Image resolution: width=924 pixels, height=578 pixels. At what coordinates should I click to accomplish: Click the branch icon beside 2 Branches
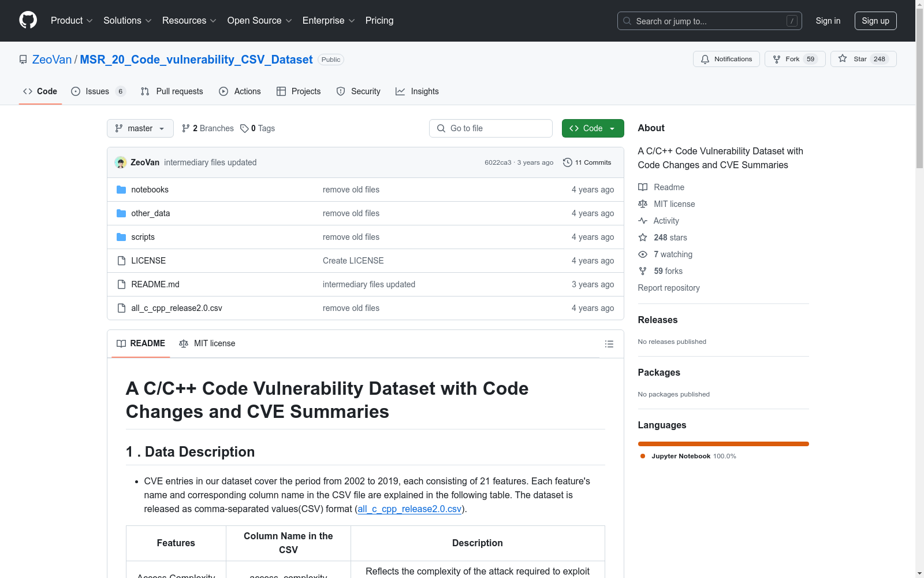click(186, 128)
